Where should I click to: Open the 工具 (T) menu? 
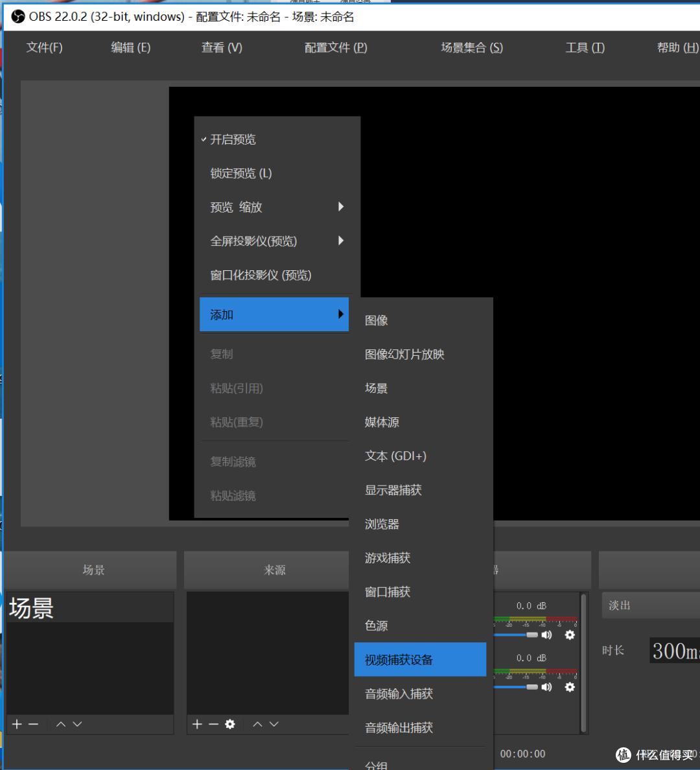point(585,47)
